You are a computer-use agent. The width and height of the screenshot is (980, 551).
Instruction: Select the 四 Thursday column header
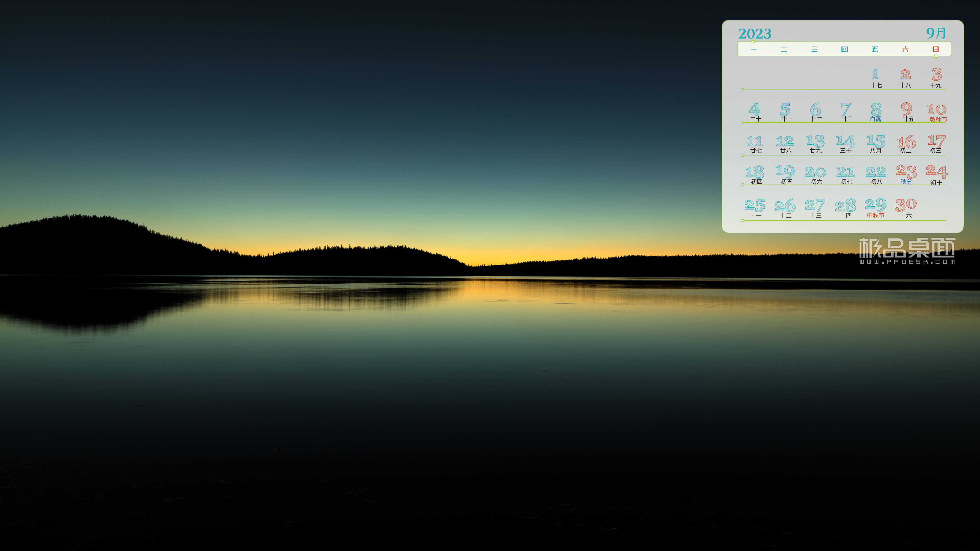pyautogui.click(x=844, y=49)
